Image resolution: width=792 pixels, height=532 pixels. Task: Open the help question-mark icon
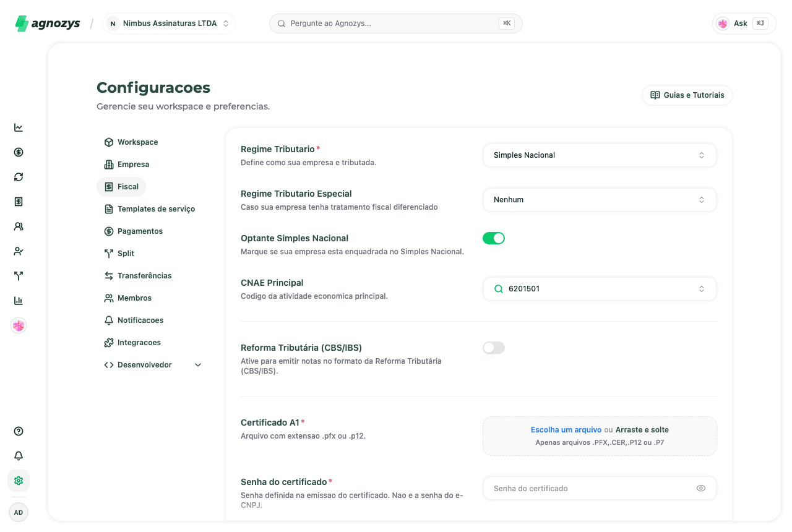(19, 431)
